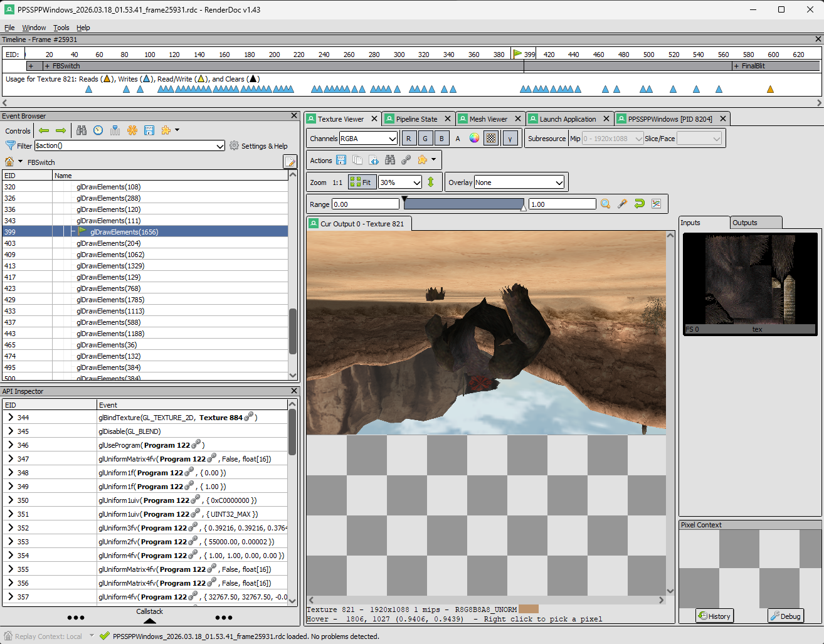Click the green go-back arrow in Event Browser

point(44,130)
